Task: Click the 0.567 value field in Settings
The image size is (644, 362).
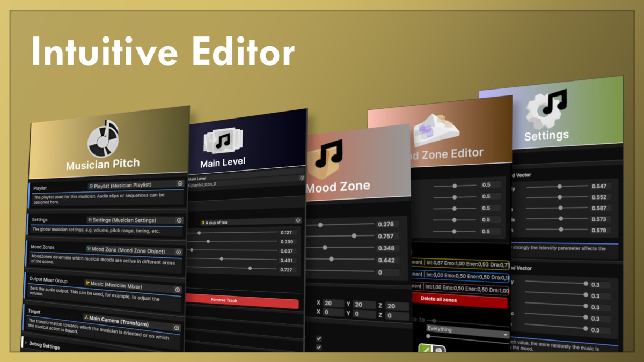Action: pyautogui.click(x=600, y=209)
